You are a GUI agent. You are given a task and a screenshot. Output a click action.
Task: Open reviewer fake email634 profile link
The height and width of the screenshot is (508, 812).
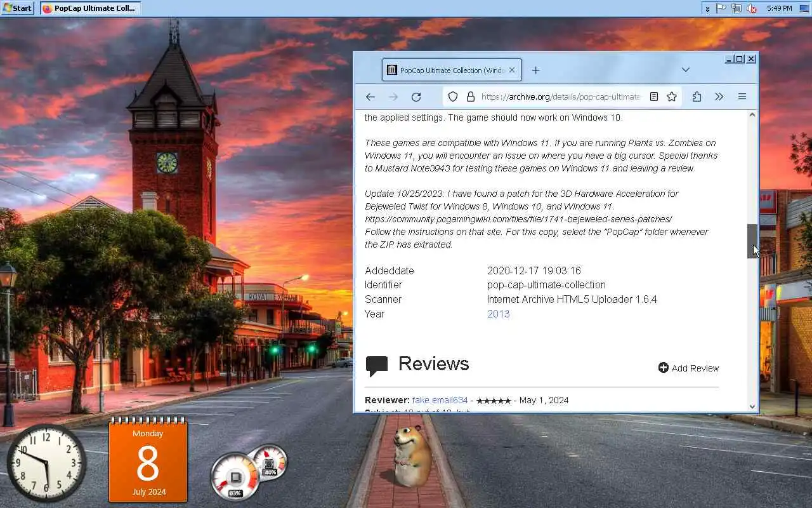click(x=440, y=400)
